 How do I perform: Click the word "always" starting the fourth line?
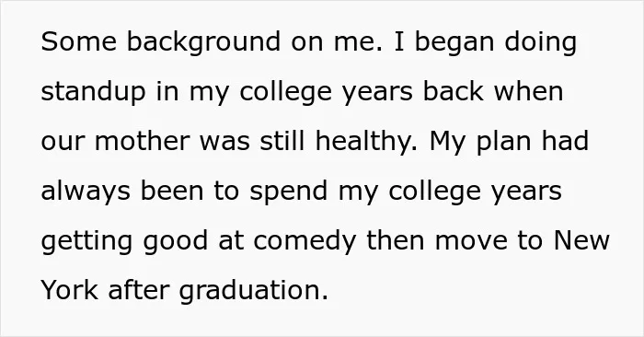click(x=86, y=192)
